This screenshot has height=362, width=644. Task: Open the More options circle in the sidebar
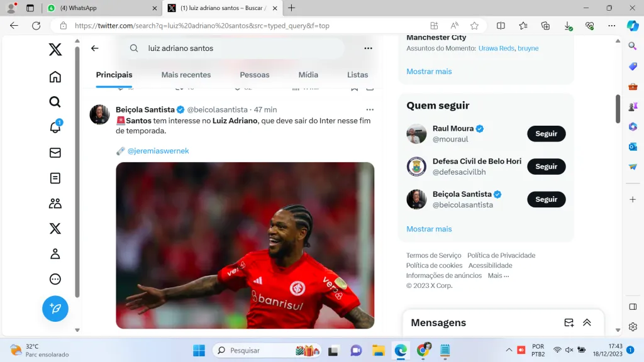[55, 279]
